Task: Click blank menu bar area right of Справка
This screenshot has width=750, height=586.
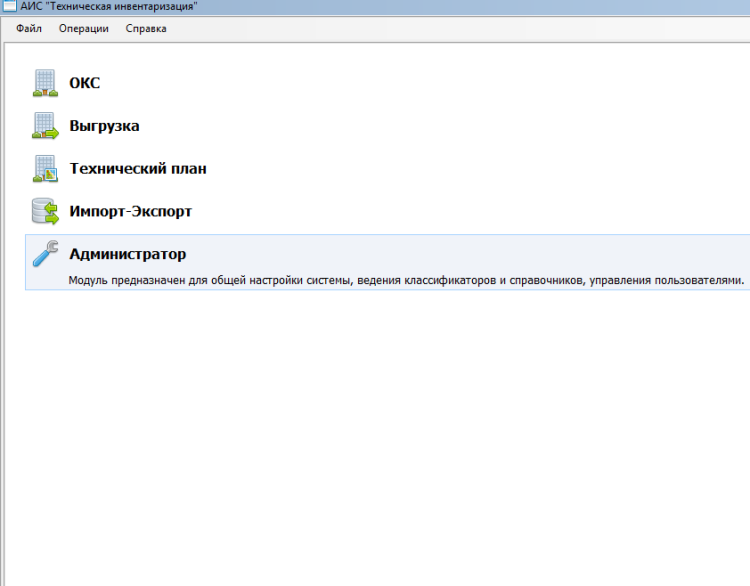Action: coord(450,28)
